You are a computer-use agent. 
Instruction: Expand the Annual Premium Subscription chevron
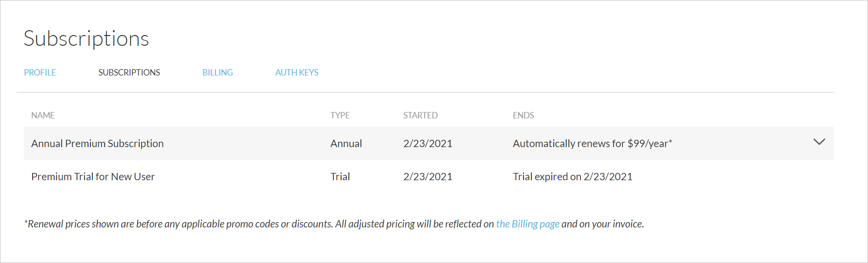point(819,142)
